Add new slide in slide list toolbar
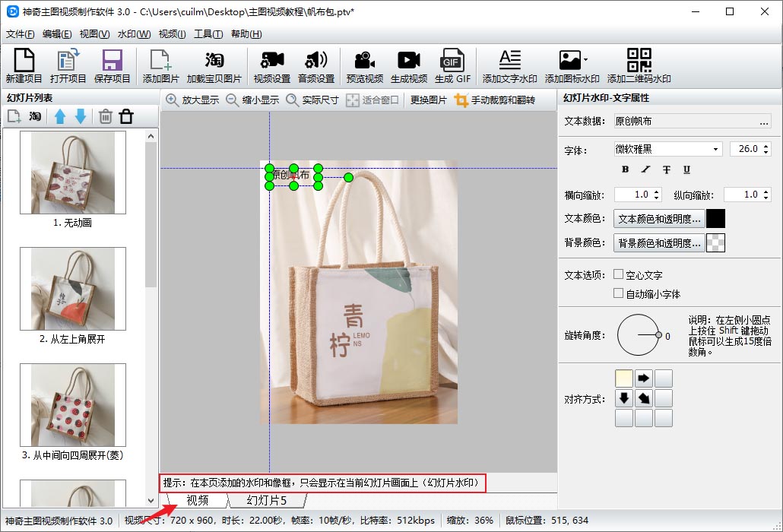 (14, 116)
